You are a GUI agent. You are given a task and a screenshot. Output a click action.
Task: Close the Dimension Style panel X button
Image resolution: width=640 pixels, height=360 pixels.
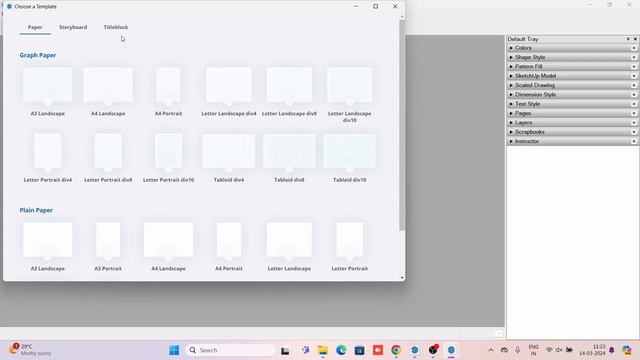pyautogui.click(x=634, y=95)
